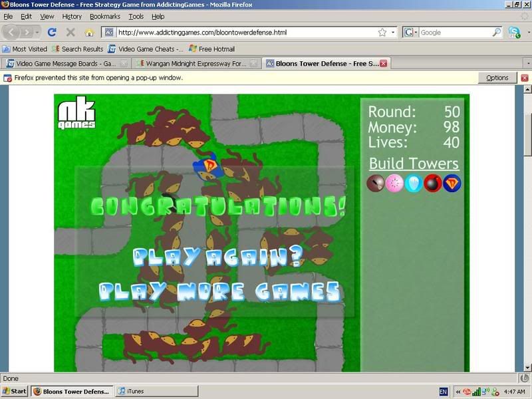532x399 pixels.
Task: Reload the current page
Action: [52, 32]
